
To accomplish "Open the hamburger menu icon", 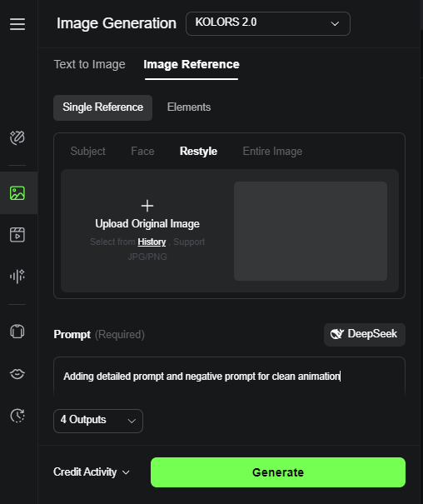I will point(17,24).
